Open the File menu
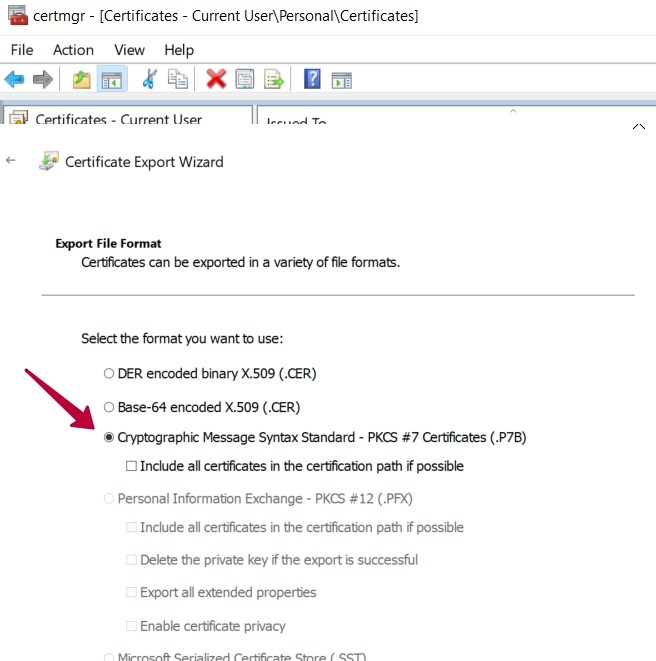Viewport: 656px width, 661px height. point(21,50)
